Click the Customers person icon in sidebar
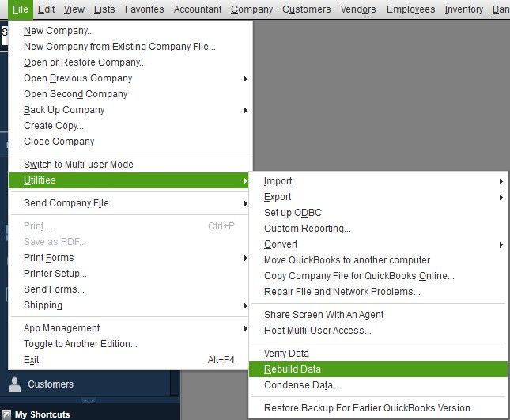510x420 pixels. point(14,384)
